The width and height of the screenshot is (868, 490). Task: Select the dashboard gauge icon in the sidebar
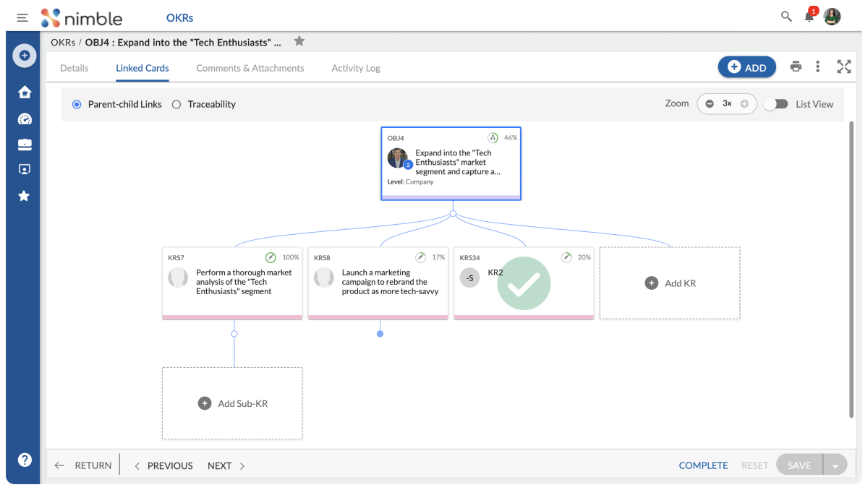pos(24,119)
